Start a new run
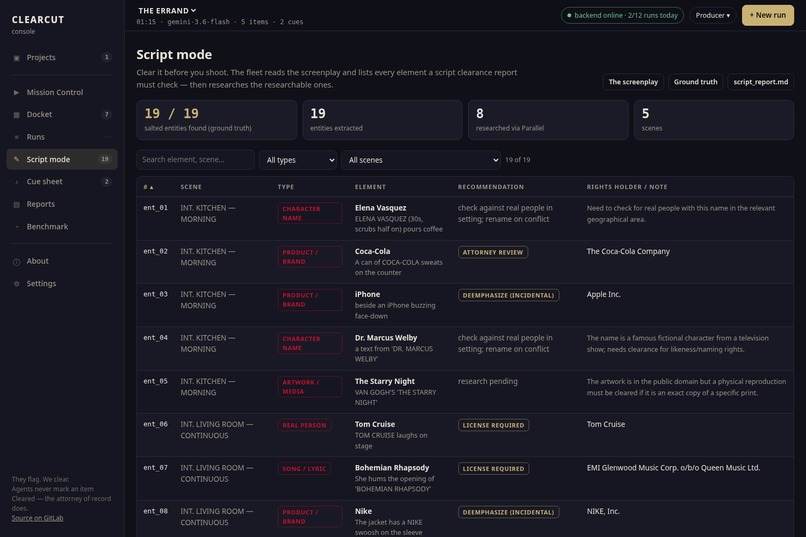Image resolution: width=806 pixels, height=537 pixels. [767, 15]
